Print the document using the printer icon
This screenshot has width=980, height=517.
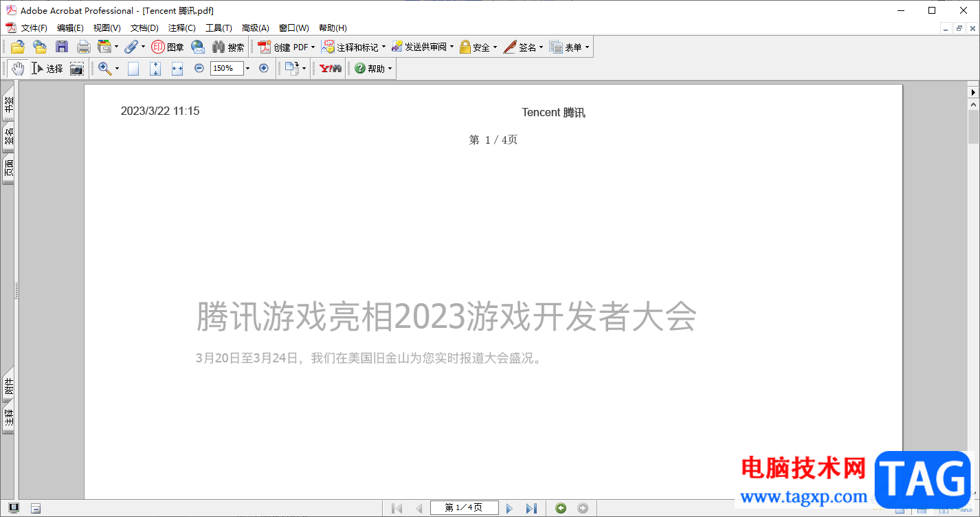click(84, 47)
